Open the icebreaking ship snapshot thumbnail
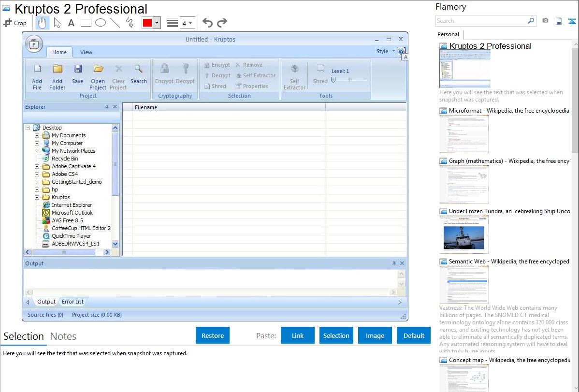 point(464,234)
